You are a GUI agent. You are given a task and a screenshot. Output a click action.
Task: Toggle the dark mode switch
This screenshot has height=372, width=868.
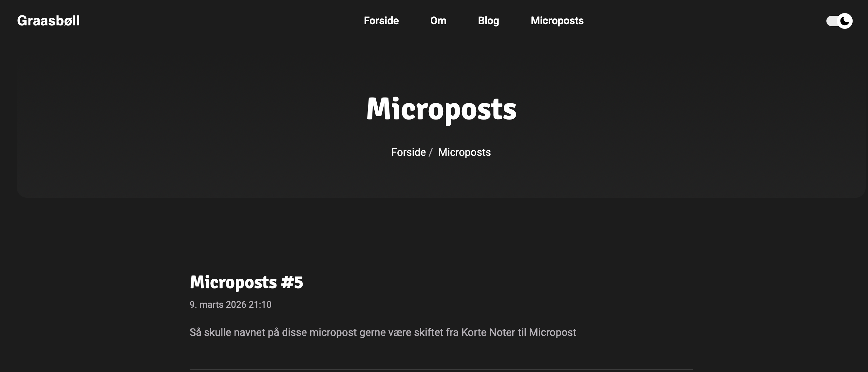pos(839,21)
